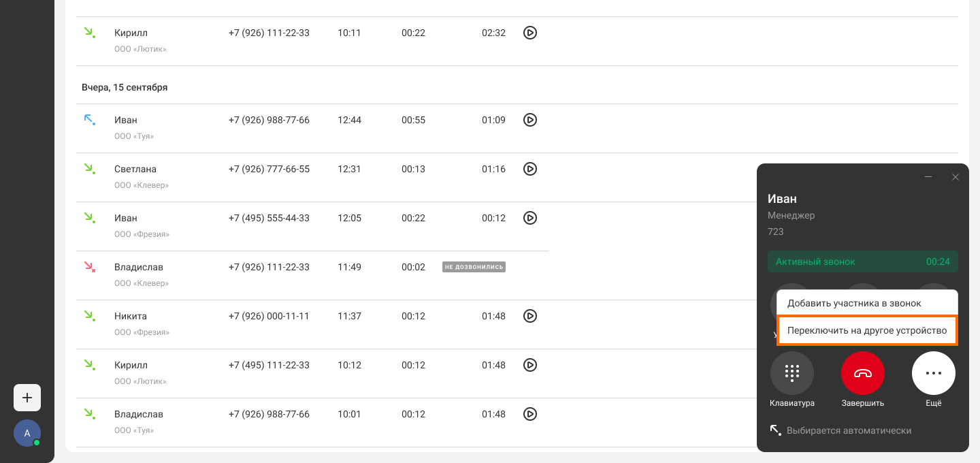Minimize the call widget

point(928,177)
